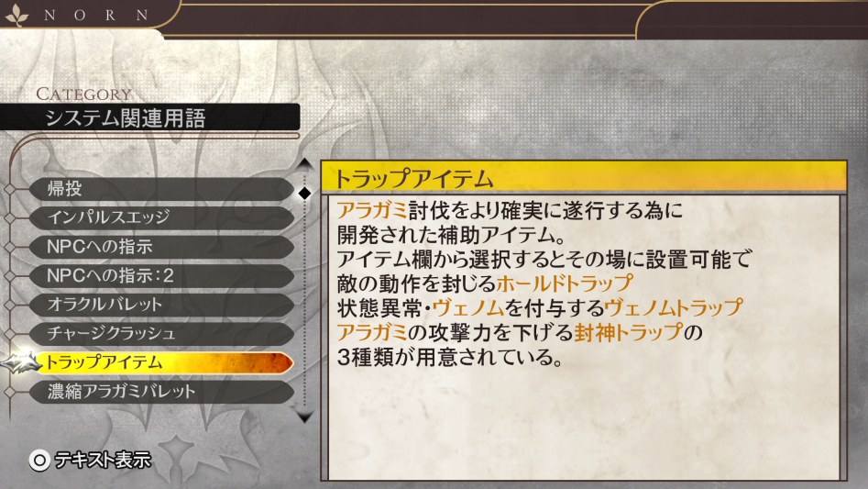This screenshot has height=489, width=868.
Task: Click the テキスト表示 button label
Action: [x=103, y=461]
